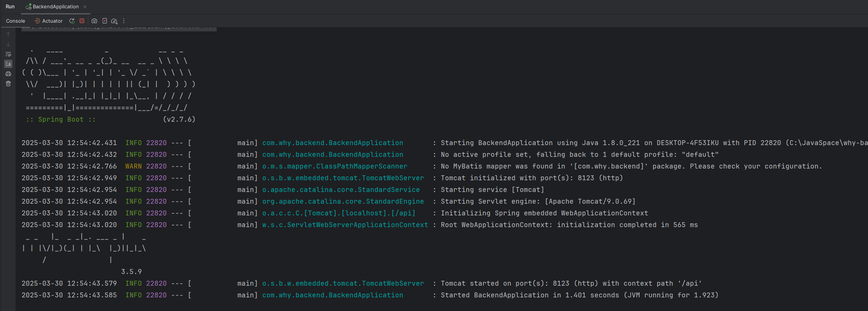Switch to the Console tab
This screenshot has height=311, width=868.
pyautogui.click(x=15, y=21)
